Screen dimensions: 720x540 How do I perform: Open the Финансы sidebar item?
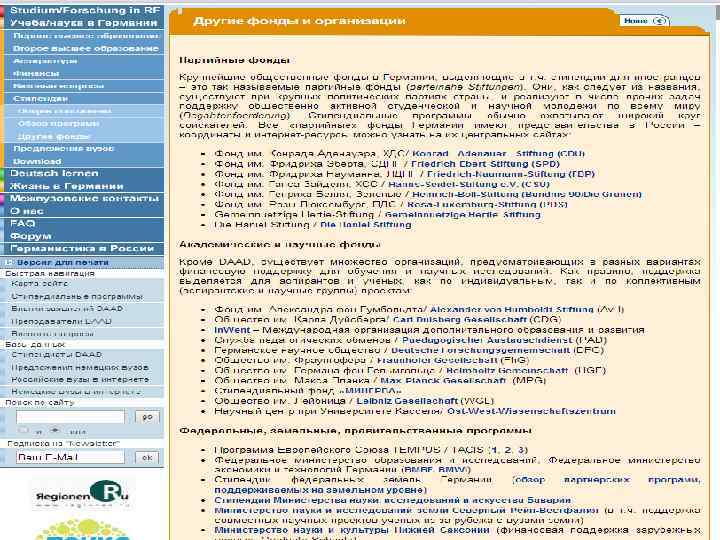pos(36,73)
